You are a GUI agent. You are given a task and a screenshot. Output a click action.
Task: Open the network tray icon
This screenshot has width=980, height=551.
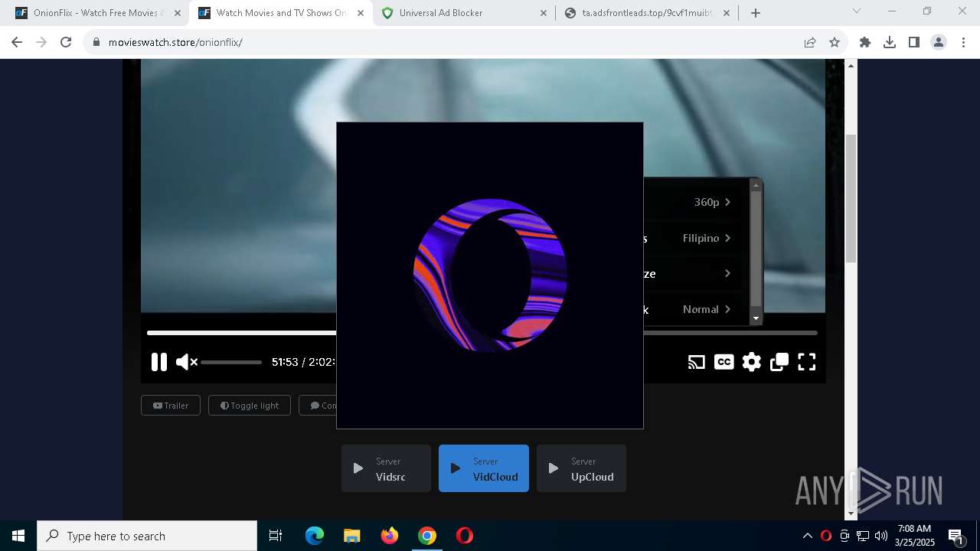[863, 536]
